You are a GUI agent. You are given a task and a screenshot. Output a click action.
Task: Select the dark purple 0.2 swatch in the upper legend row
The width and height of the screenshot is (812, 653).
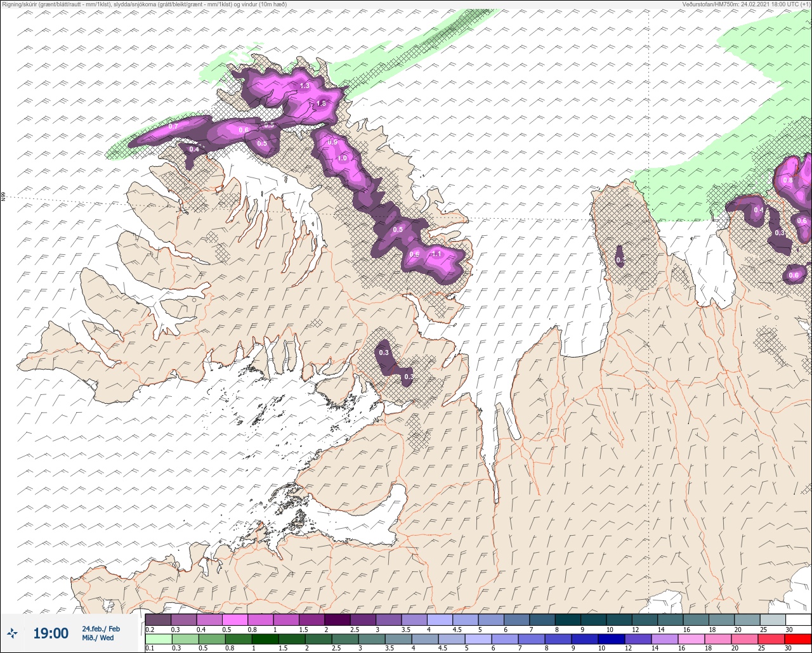coord(158,619)
